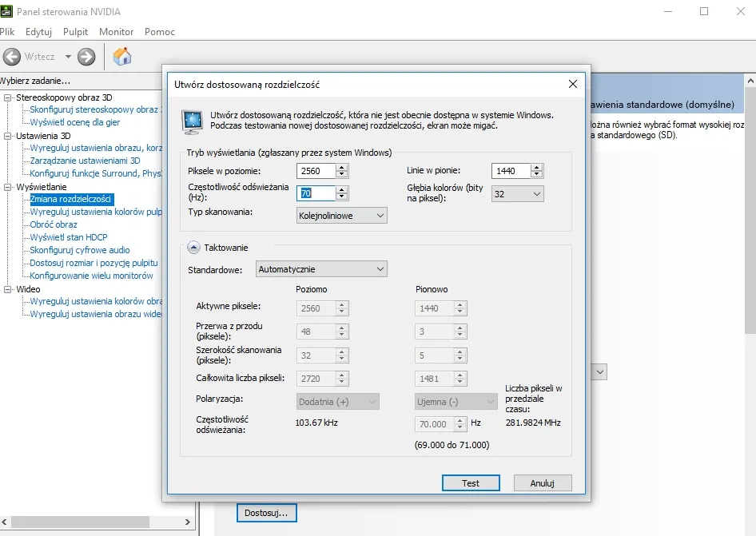The height and width of the screenshot is (536, 756).
Task: Increase horizontal pixels with up arrow
Action: click(342, 167)
